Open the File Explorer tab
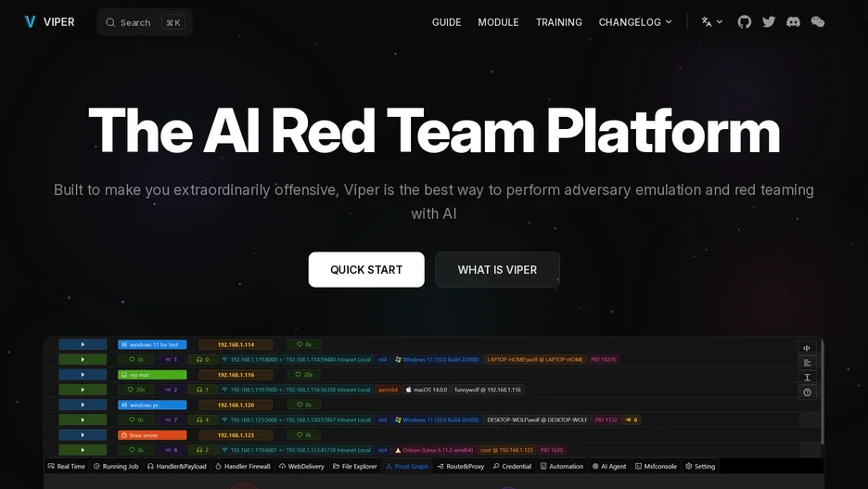 pos(355,467)
